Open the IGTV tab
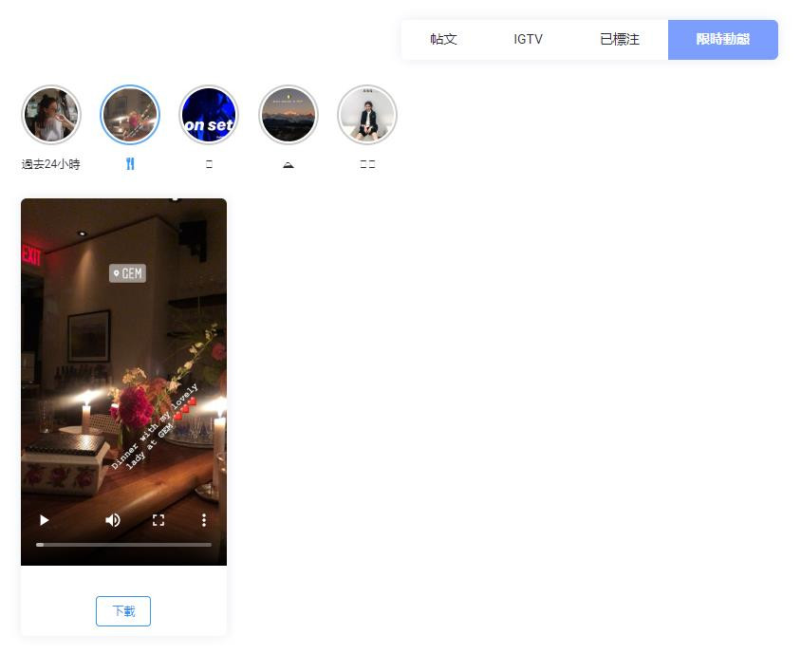 coord(528,39)
